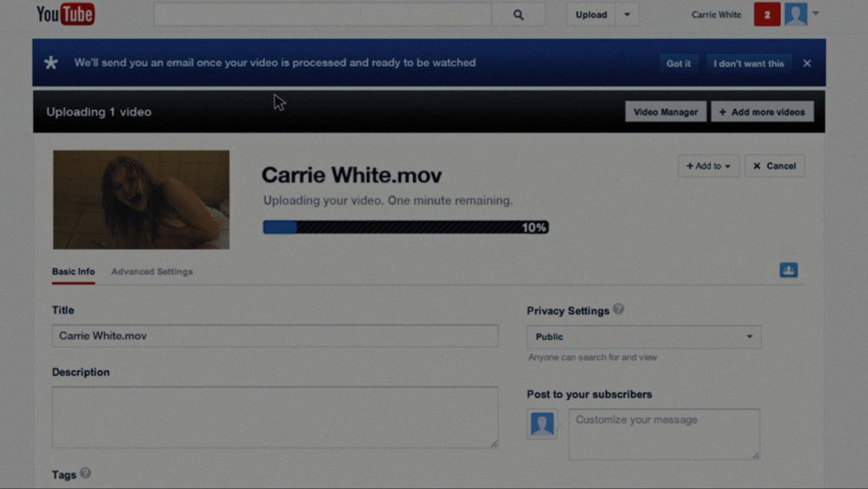
Task: Expand the account menu arrow beside avatar
Action: click(x=816, y=14)
